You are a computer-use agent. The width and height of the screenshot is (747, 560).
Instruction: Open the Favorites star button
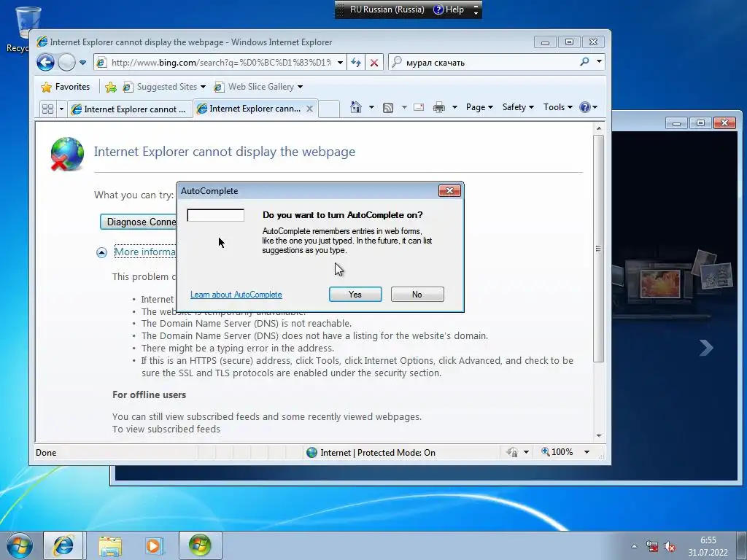(x=65, y=87)
